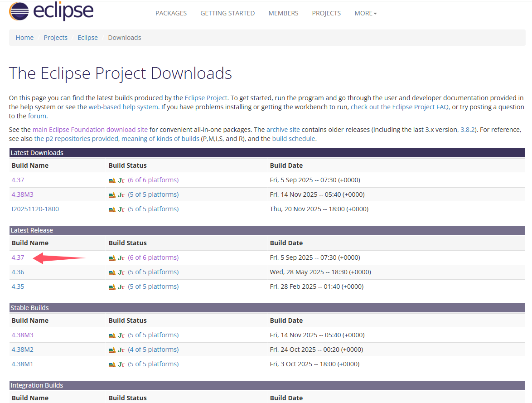Open the PACKAGES navigation item
Screen dimensions: 532x403
click(171, 13)
